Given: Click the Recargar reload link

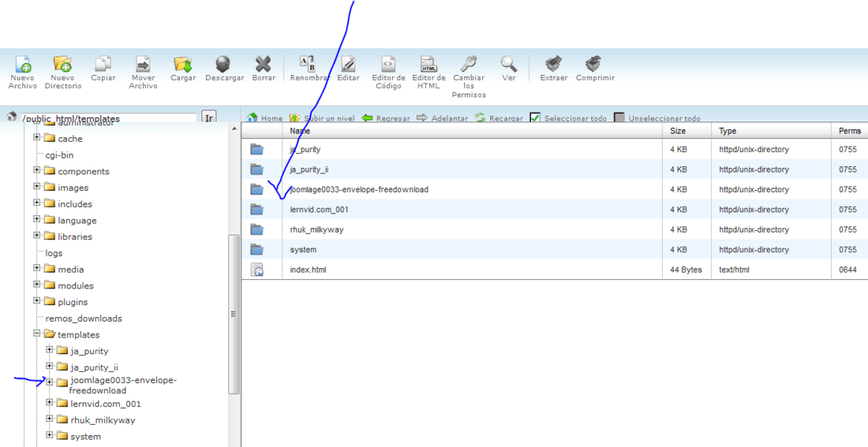Looking at the screenshot, I should 499,117.
